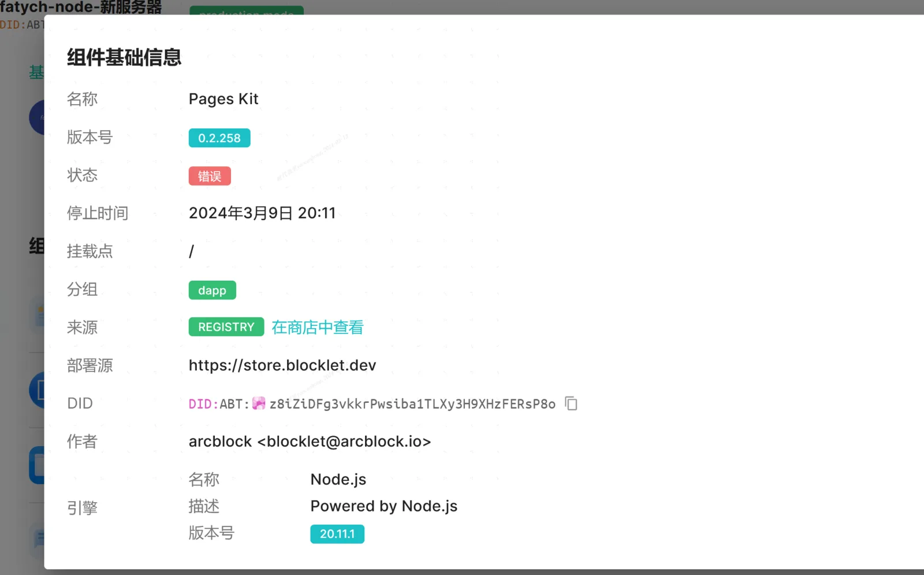Click the REGISTRY source badge
924x575 pixels.
(226, 327)
